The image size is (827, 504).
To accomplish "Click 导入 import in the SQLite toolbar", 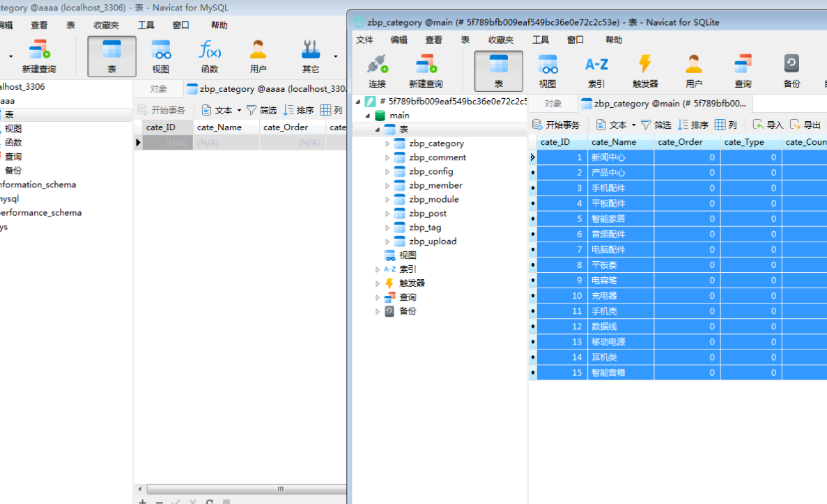I will pos(768,125).
